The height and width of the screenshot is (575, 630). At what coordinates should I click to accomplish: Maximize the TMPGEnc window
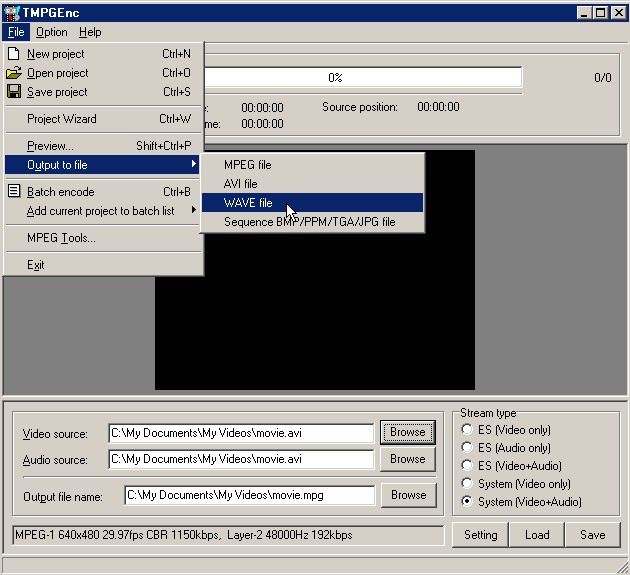[x=601, y=13]
